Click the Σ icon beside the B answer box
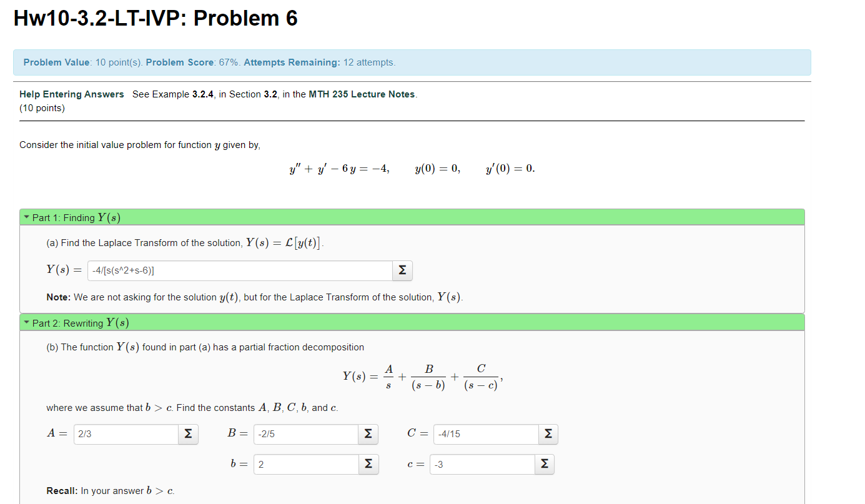This screenshot has height=504, width=865. (368, 433)
